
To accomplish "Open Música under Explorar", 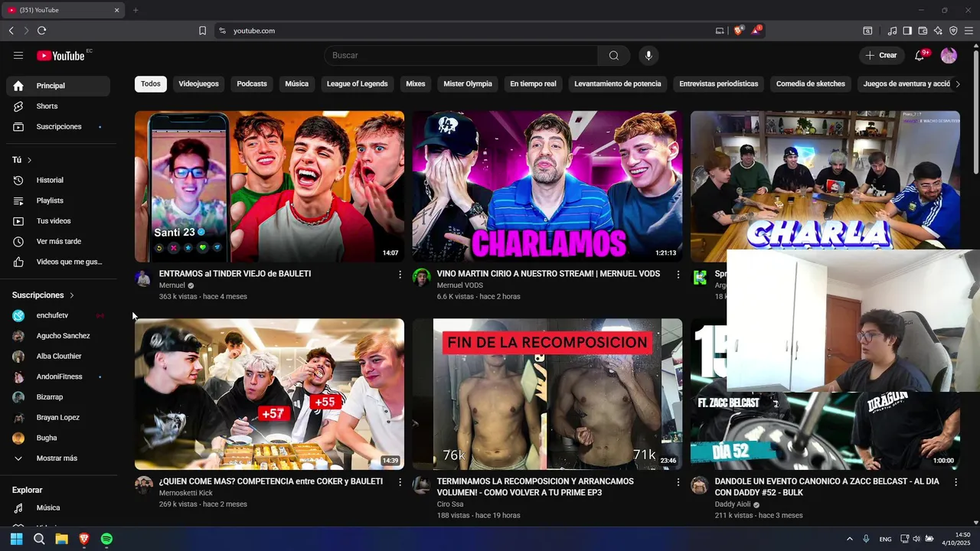I will 58,507.
